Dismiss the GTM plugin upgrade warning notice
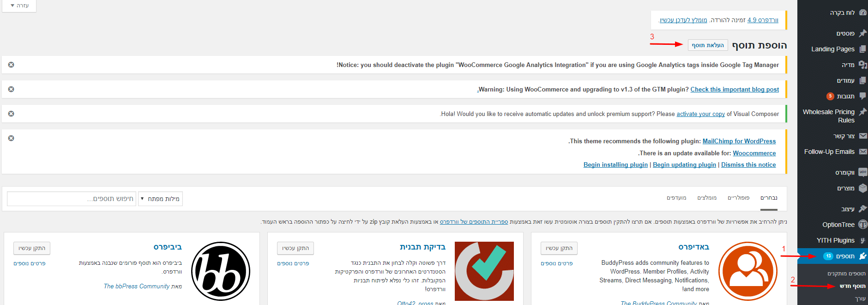The height and width of the screenshot is (305, 868). pos(11,89)
